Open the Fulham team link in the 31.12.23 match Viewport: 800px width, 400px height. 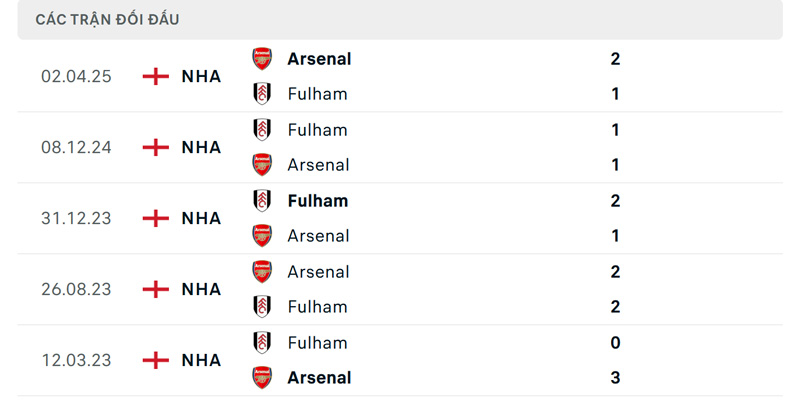[318, 201]
